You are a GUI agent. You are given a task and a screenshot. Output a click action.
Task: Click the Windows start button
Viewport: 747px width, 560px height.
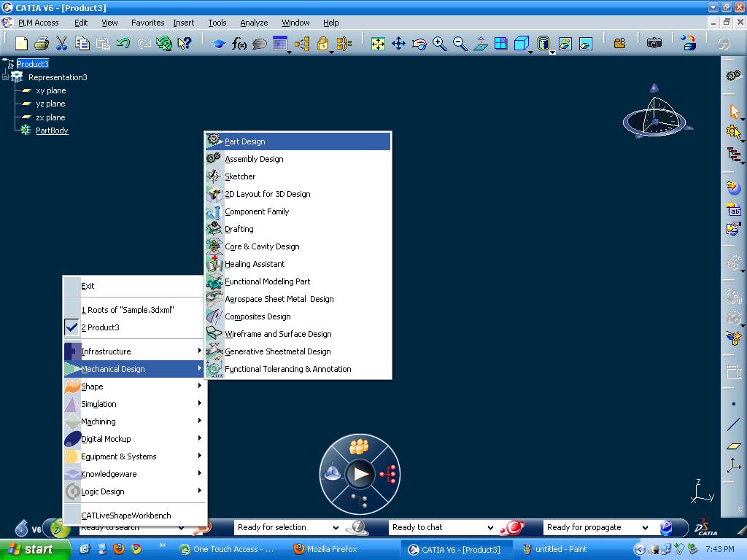click(35, 549)
